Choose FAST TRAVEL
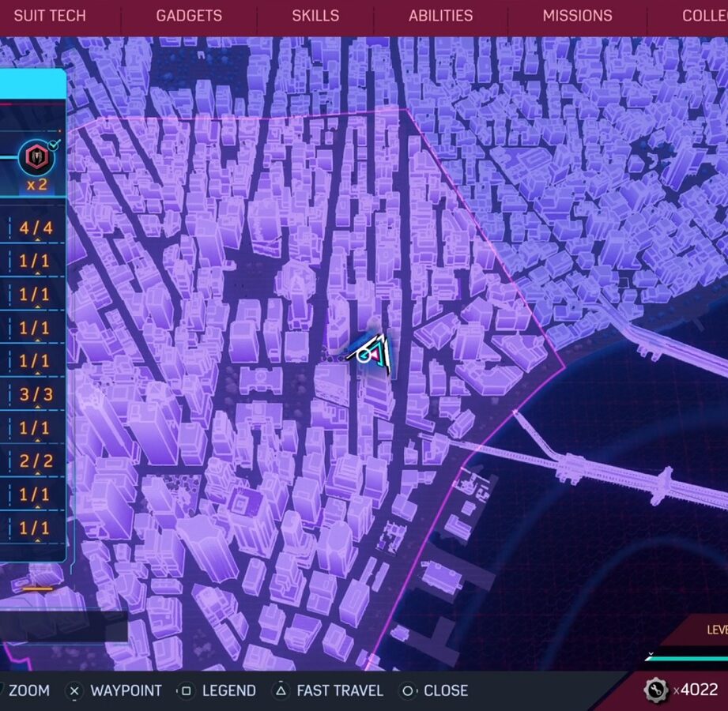Image resolution: width=728 pixels, height=711 pixels. (341, 690)
